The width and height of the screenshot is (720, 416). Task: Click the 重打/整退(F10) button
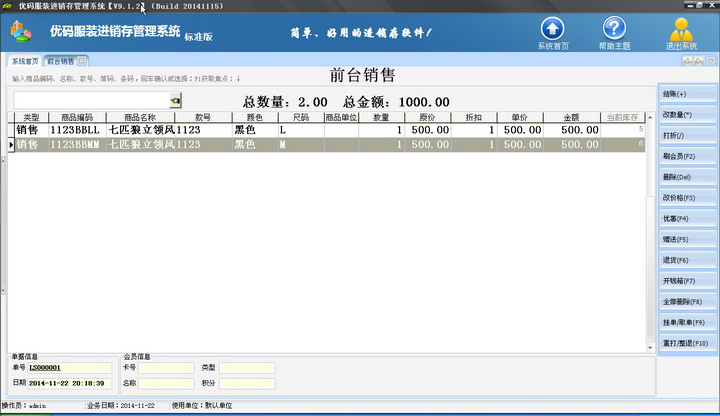pyautogui.click(x=687, y=343)
